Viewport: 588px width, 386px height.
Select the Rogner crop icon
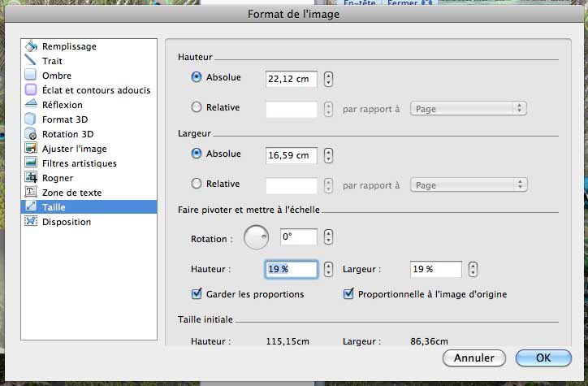[32, 178]
